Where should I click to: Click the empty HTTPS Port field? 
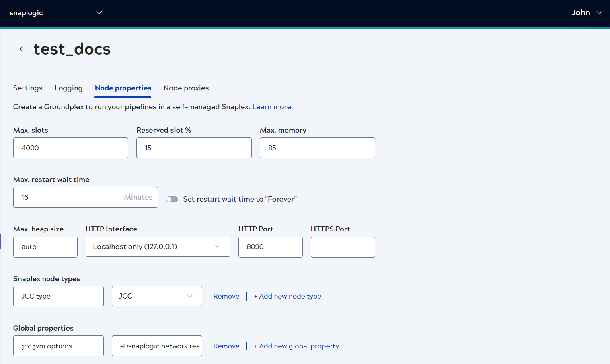coord(342,247)
